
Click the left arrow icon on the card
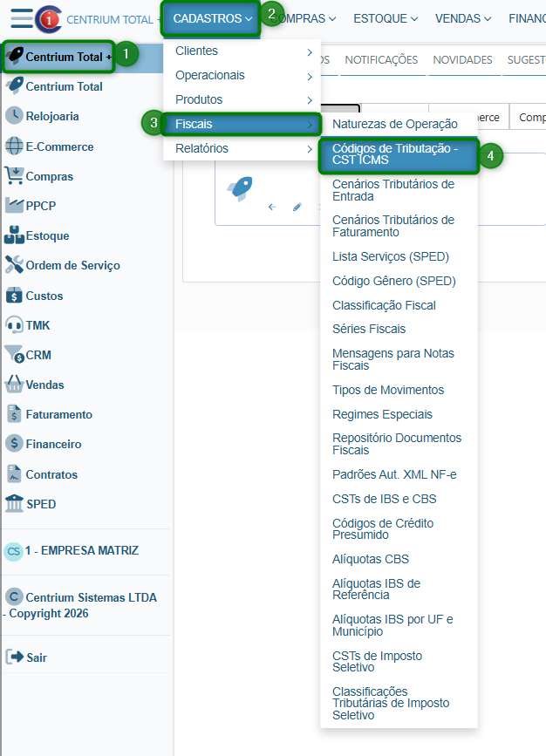point(272,208)
